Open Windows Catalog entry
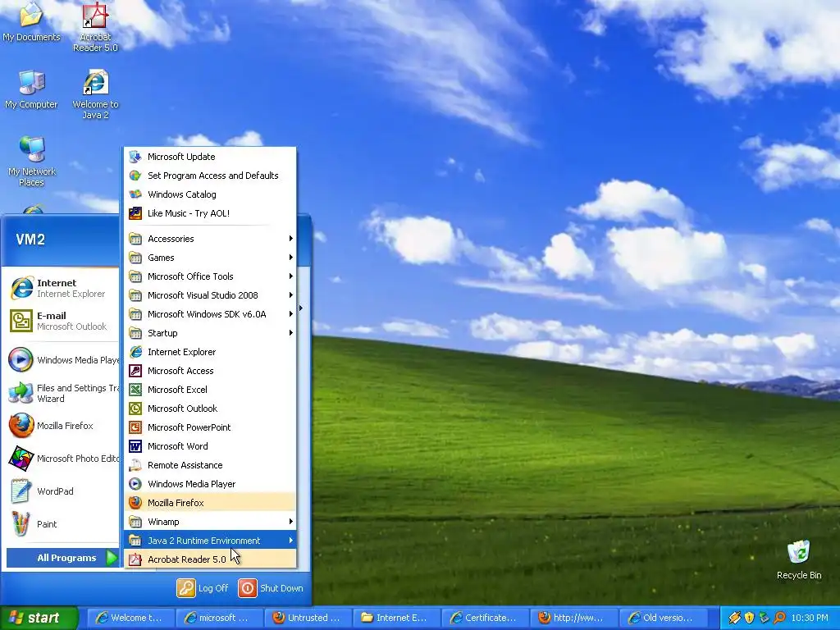Screen dimensions: 840x630 (210, 194)
